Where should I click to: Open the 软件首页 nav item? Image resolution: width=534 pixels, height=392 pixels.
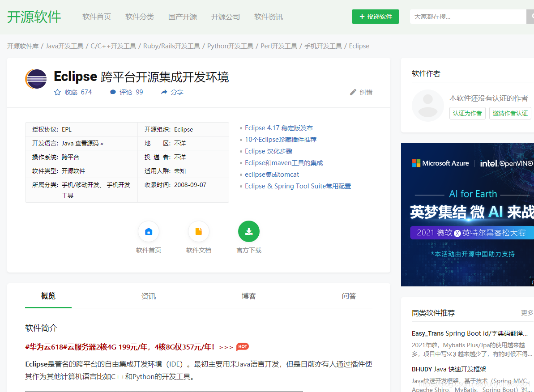pyautogui.click(x=97, y=17)
